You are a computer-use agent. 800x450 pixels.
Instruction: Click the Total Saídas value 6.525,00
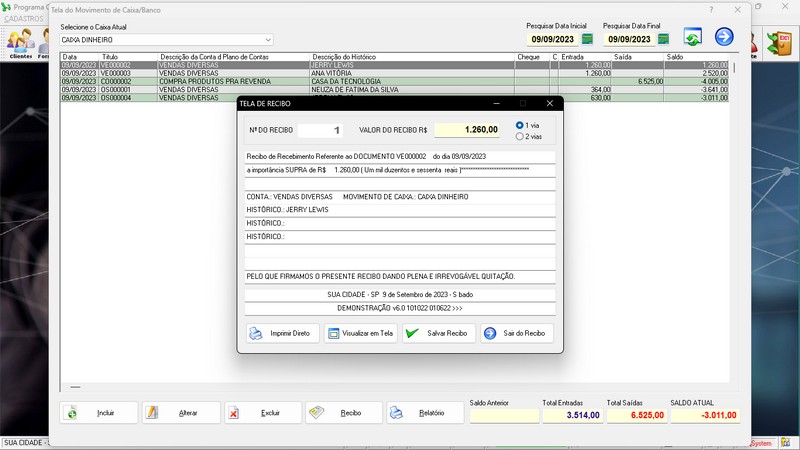636,415
